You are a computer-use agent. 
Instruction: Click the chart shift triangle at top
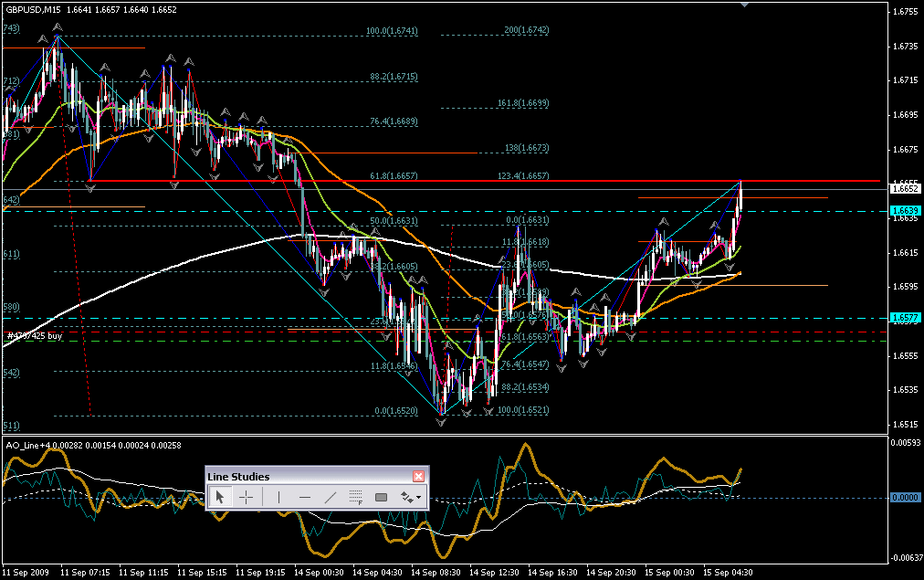click(747, 5)
